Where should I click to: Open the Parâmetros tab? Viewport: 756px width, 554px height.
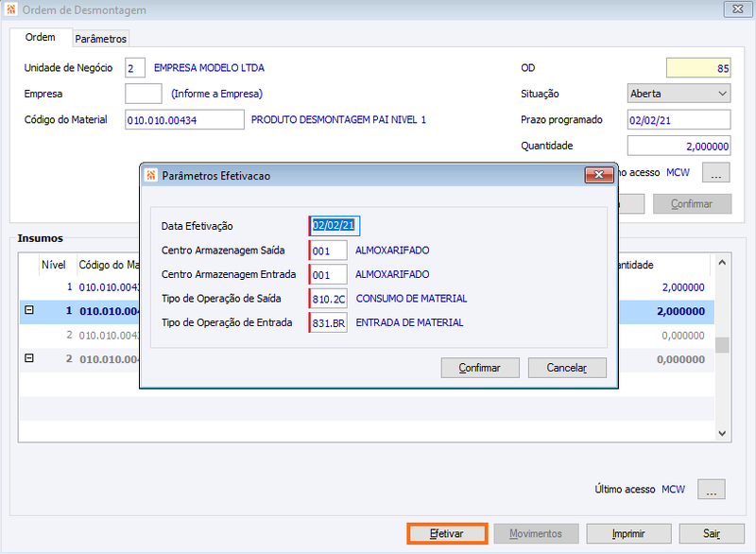101,39
